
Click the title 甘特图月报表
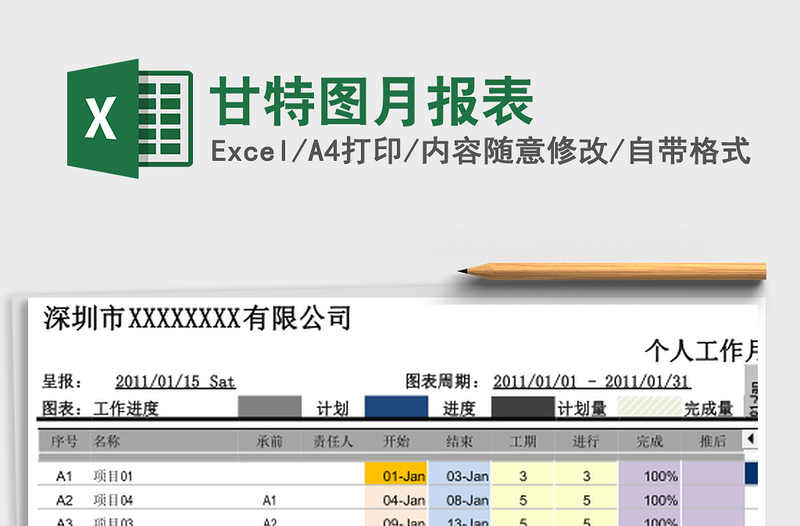click(x=371, y=101)
